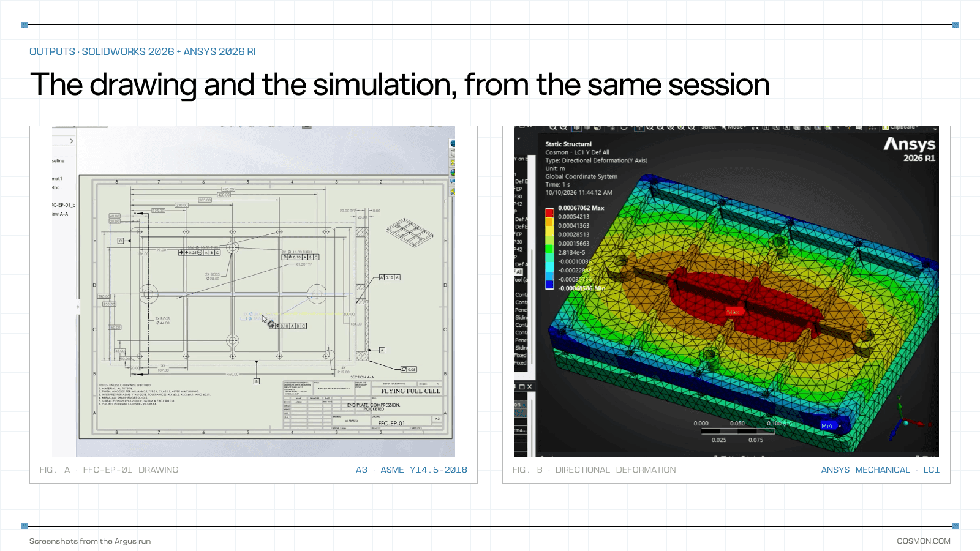Screen dimensions: 980x551
Task: Click the Ansys scale bar ruler
Action: [738, 432]
